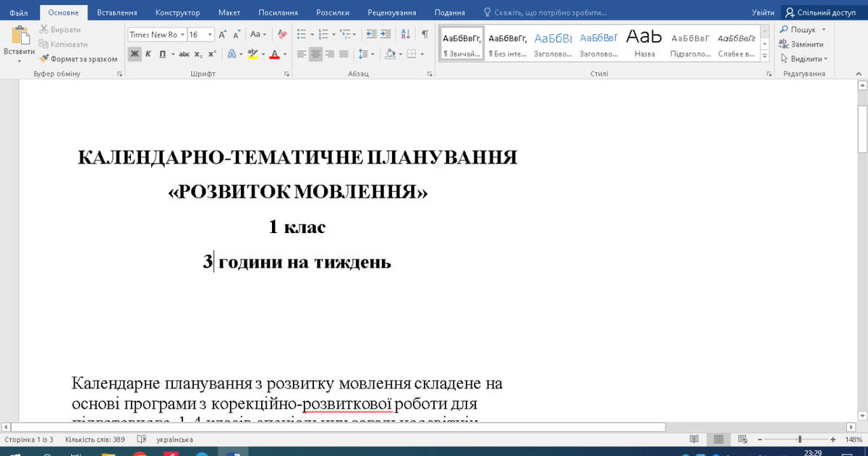This screenshot has width=868, height=456.
Task: Toggle the bulleted list formatting
Action: click(302, 33)
